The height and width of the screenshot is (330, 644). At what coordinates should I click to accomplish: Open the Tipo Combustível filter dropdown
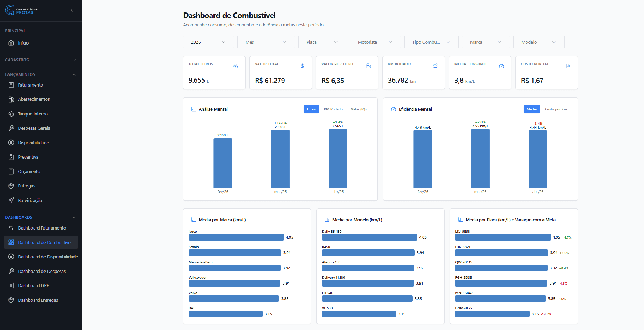click(431, 42)
